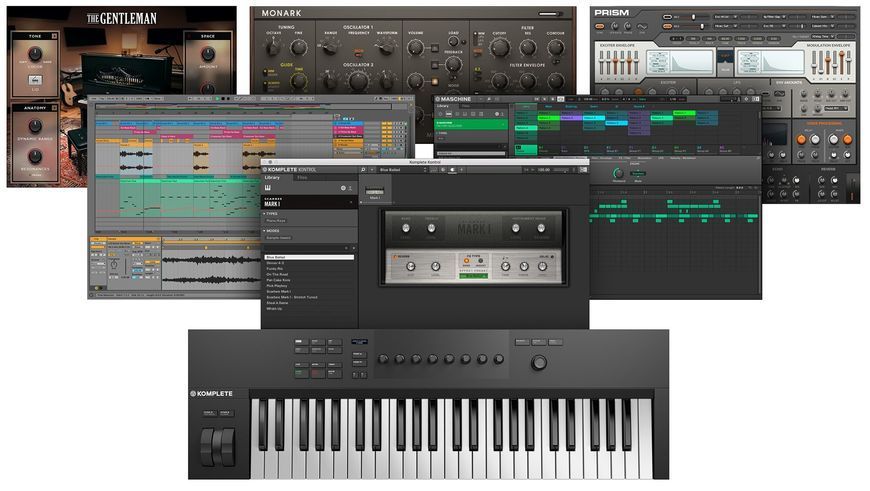Open the search options dropdown arrow in Komplete Kontrol

(370, 169)
